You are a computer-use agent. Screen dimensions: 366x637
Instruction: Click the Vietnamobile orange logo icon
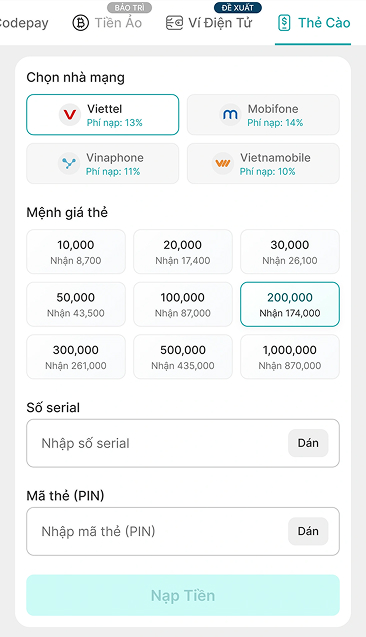click(223, 164)
